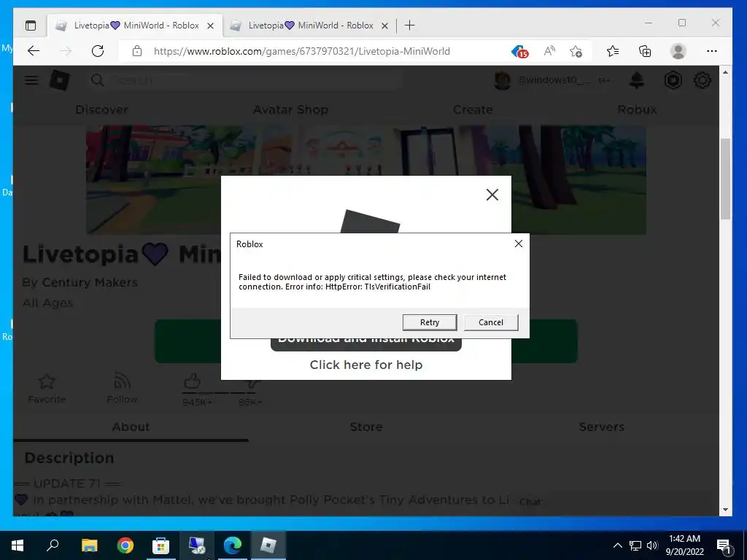
Task: Click the game banner thumbnail
Action: click(x=366, y=180)
